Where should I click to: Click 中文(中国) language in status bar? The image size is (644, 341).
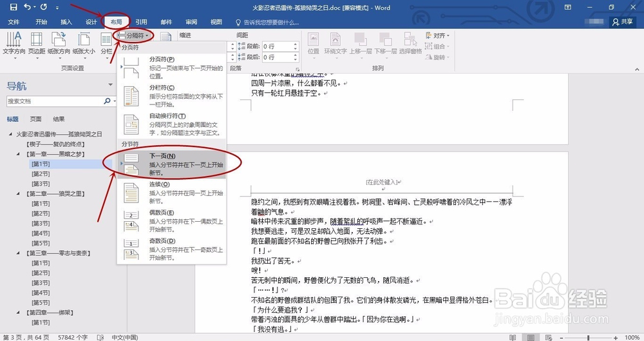(125, 337)
